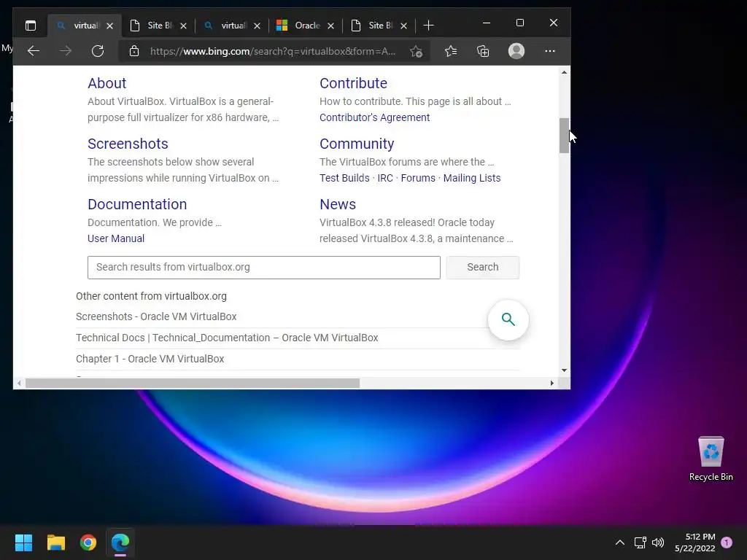747x560 pixels.
Task: Open the Contribute link
Action: pos(353,83)
